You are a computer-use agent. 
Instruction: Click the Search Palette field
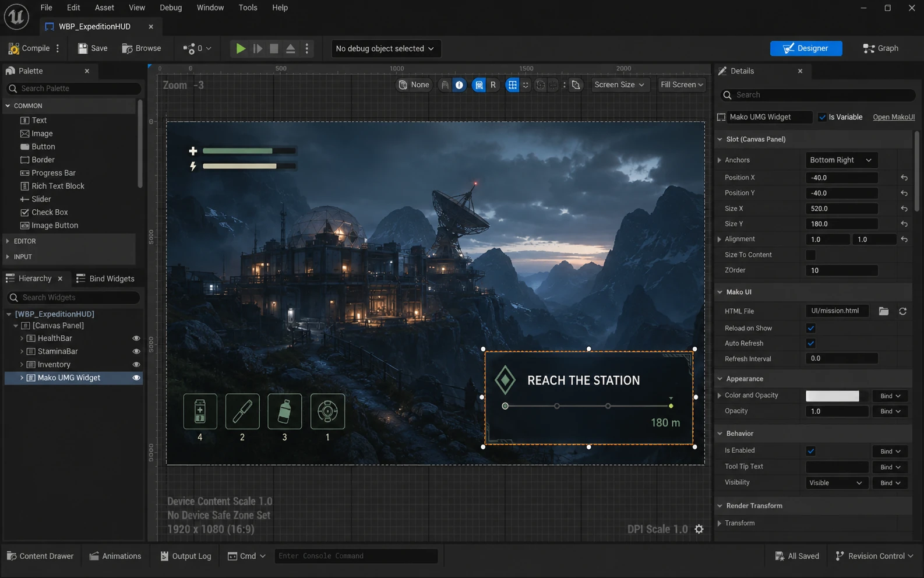(x=73, y=89)
